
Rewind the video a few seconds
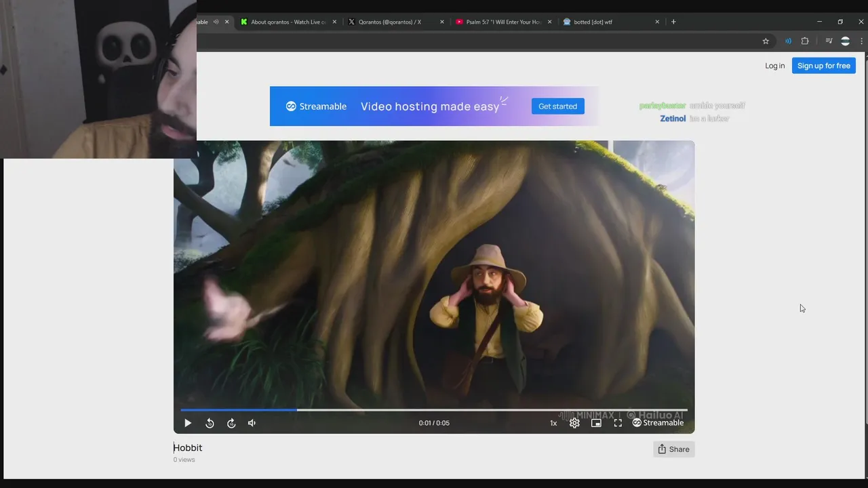tap(210, 423)
